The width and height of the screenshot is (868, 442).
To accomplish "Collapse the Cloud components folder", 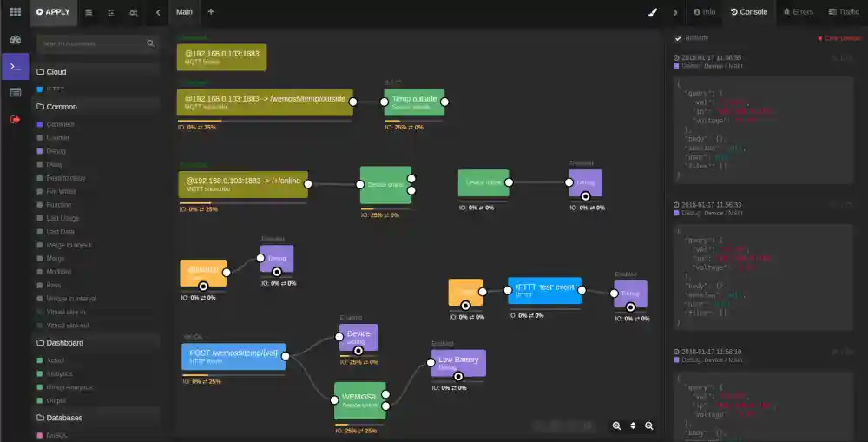I will (56, 72).
